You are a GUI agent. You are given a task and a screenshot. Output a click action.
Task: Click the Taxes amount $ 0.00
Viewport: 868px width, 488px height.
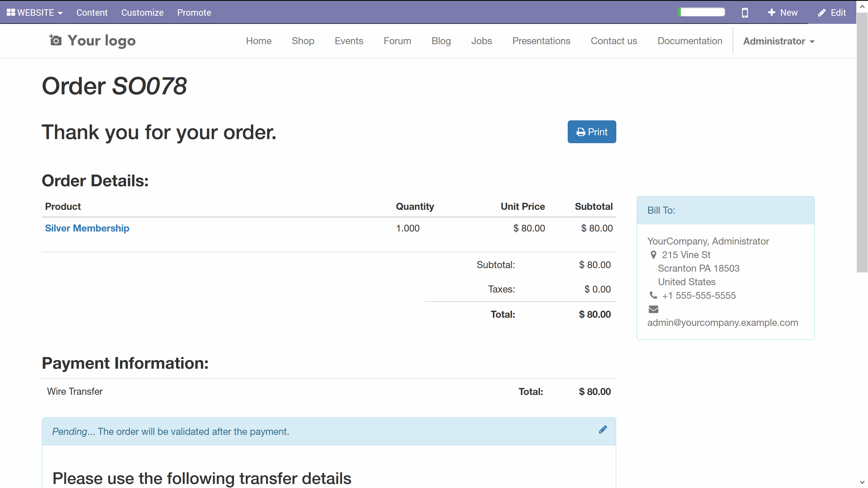tap(597, 289)
